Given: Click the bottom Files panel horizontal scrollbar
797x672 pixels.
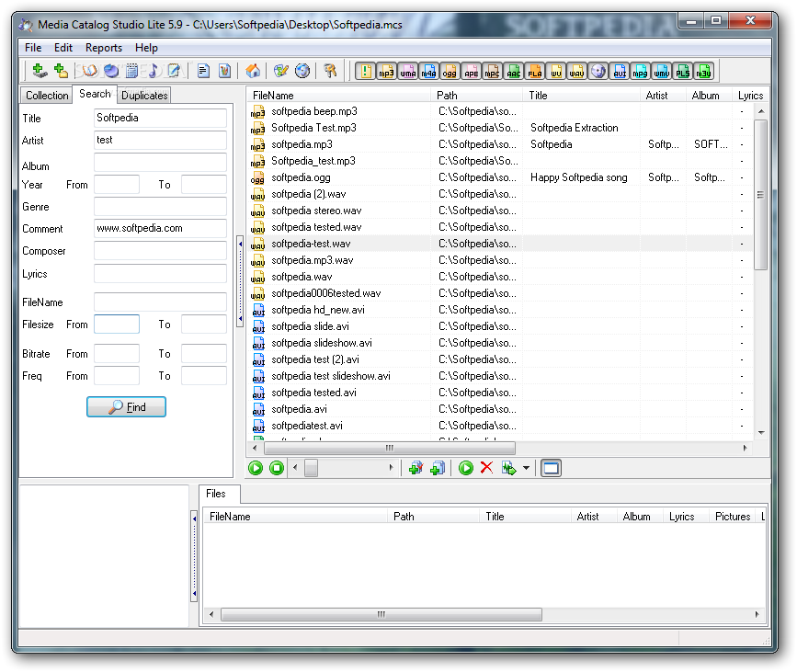Looking at the screenshot, I should click(x=381, y=614).
